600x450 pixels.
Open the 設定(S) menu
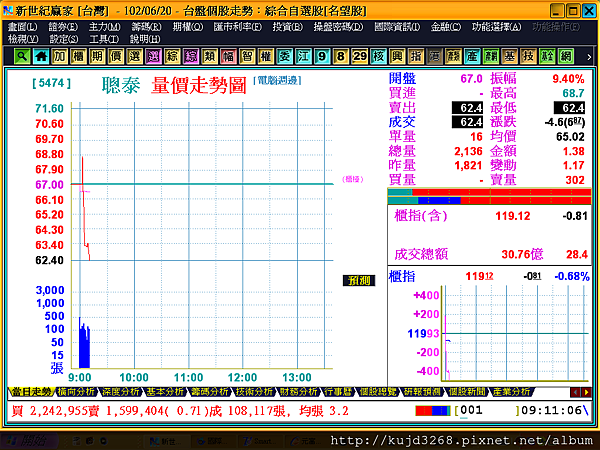(64, 39)
